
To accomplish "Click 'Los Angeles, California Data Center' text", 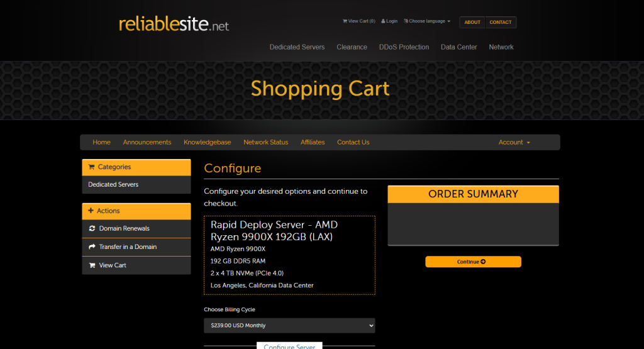I will (262, 285).
